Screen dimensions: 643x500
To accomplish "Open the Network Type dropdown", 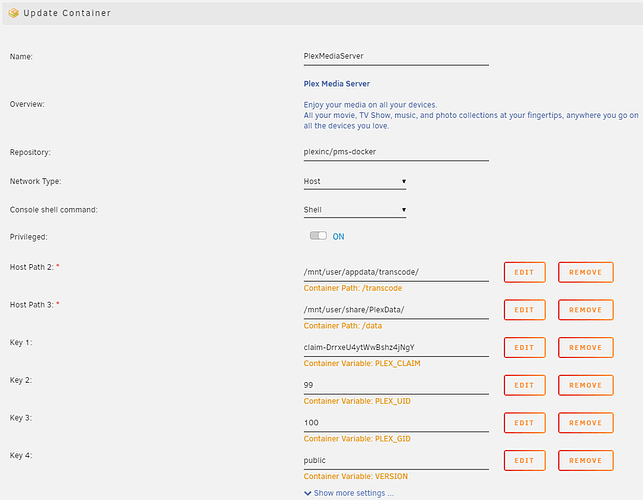I will 355,182.
